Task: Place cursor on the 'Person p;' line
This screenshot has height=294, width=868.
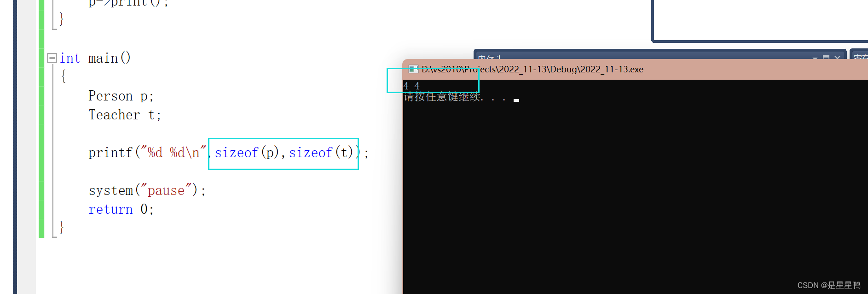Action: (x=121, y=96)
